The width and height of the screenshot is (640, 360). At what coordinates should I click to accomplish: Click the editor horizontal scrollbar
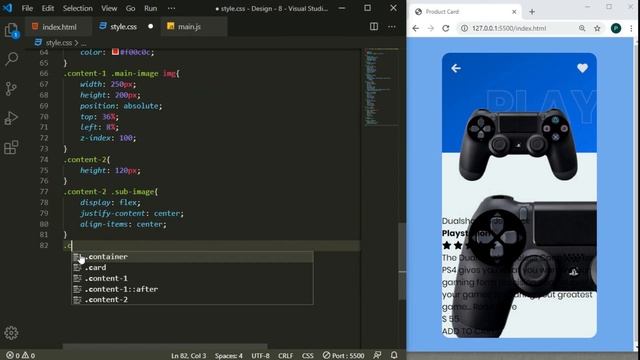165,347
